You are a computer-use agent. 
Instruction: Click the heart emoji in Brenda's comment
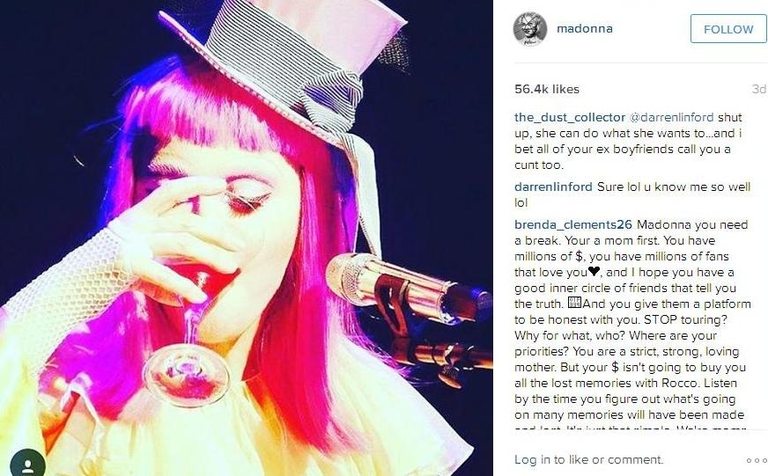594,271
